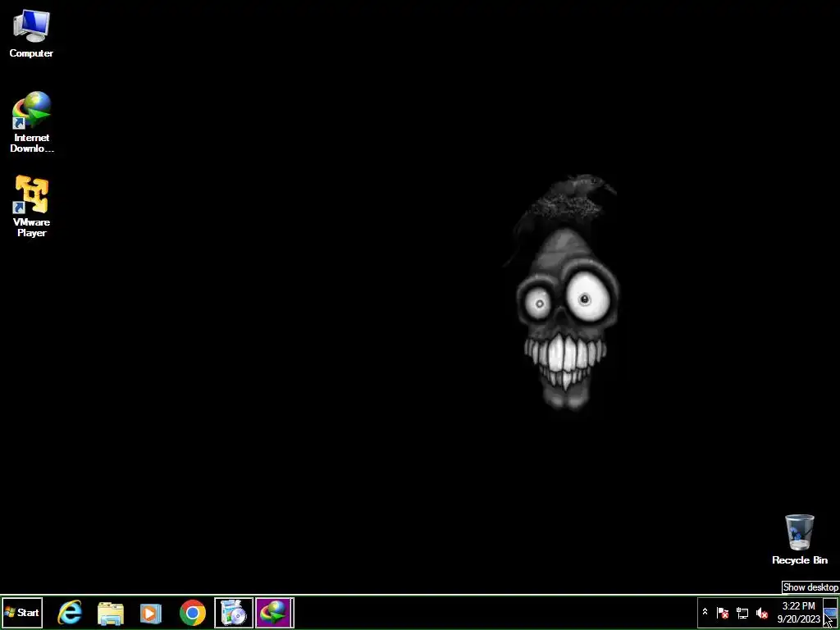Open Windows Explorer folder on taskbar
This screenshot has height=630, width=840.
pos(111,613)
